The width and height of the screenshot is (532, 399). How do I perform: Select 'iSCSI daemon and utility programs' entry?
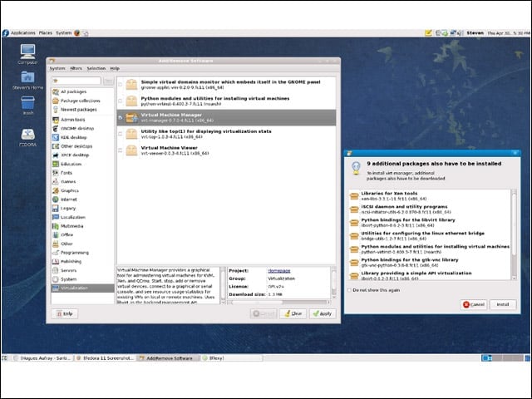[429, 209]
